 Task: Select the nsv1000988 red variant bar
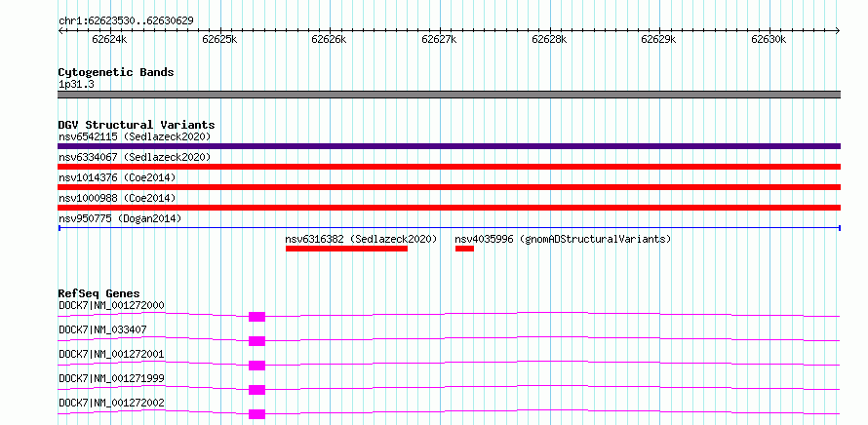[449, 208]
